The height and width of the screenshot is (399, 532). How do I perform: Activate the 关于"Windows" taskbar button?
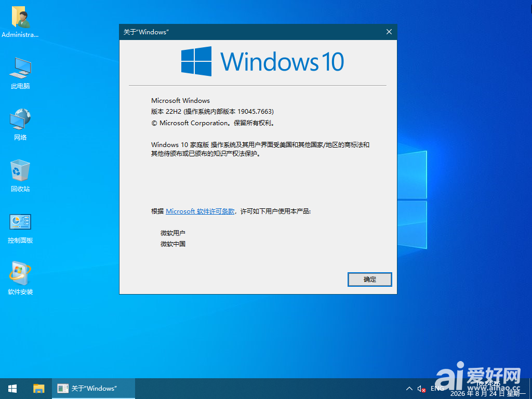coord(94,389)
